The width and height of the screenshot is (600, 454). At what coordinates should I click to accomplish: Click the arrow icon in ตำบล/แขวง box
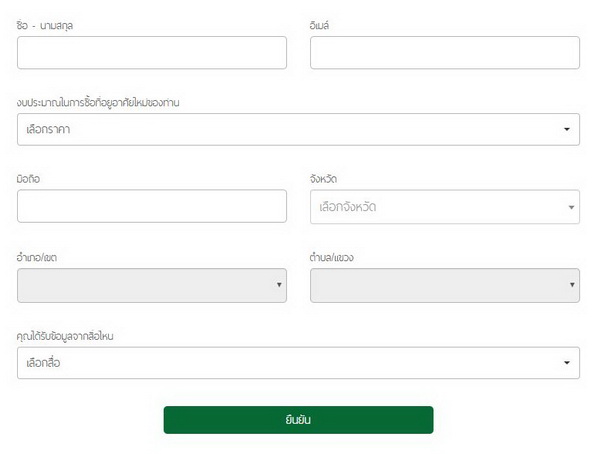[x=571, y=286]
